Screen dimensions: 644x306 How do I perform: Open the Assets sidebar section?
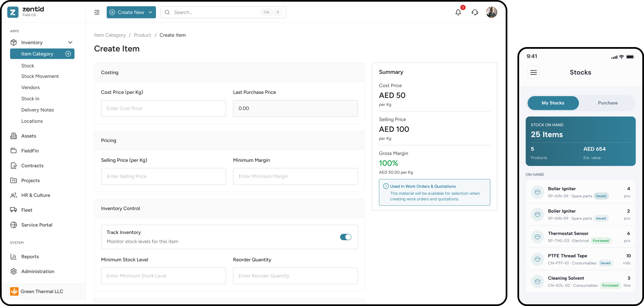coord(29,136)
